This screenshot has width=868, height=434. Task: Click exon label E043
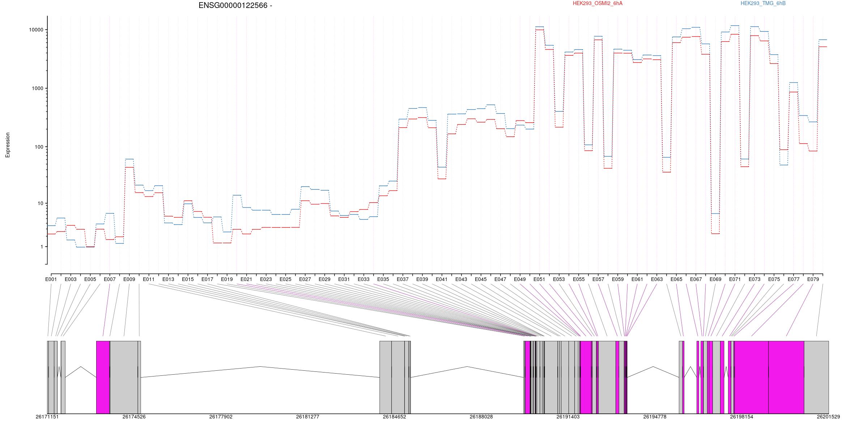[461, 279]
